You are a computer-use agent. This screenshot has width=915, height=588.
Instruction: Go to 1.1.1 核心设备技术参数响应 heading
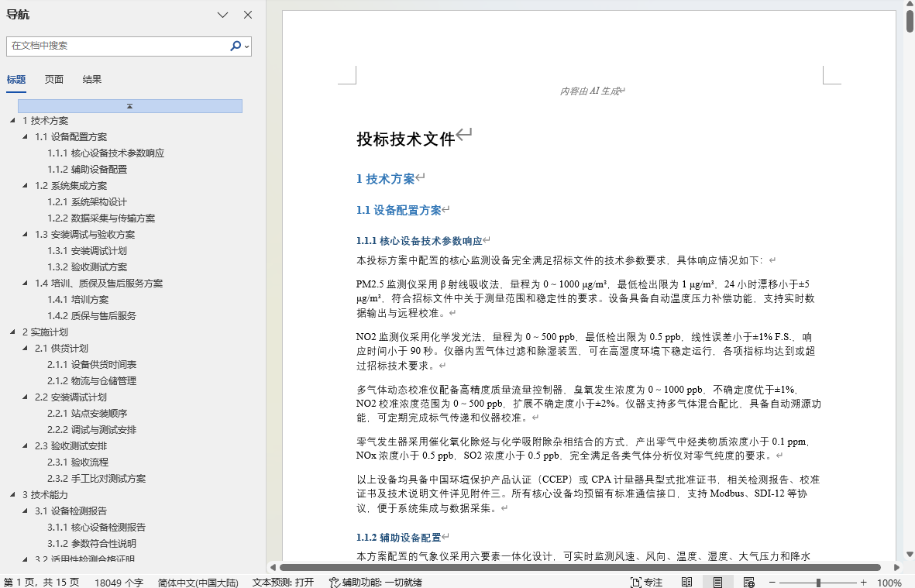pos(105,153)
